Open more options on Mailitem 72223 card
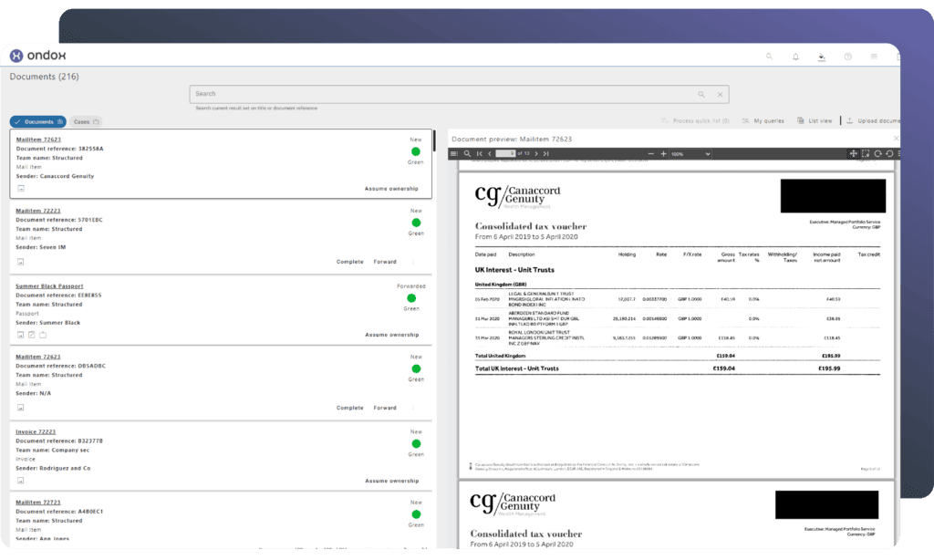 (413, 262)
